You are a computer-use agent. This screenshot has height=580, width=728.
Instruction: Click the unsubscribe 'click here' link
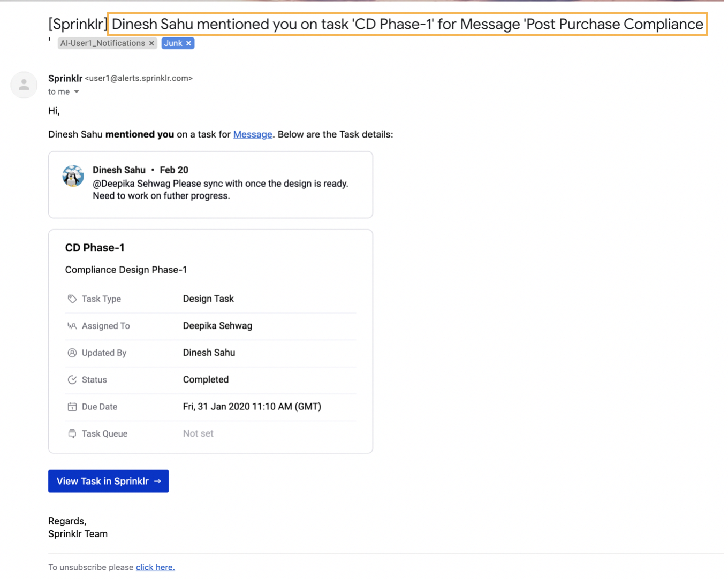(x=155, y=567)
